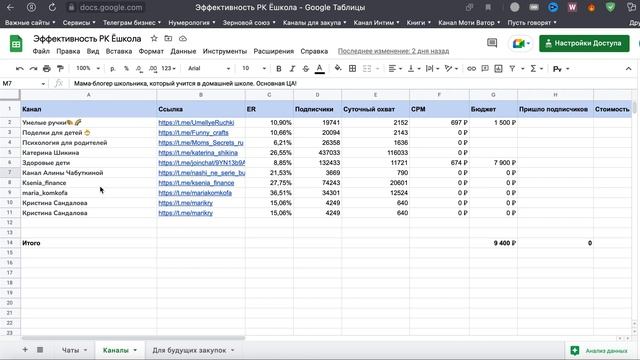The width and height of the screenshot is (640, 360).
Task: Open cell borders options
Action: click(352, 69)
